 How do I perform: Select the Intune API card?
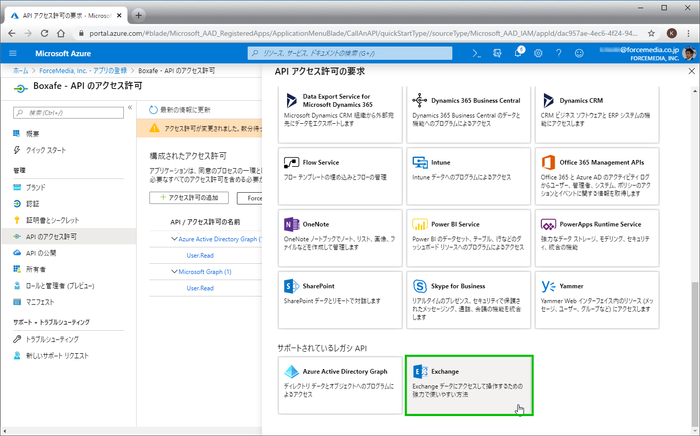[468, 176]
